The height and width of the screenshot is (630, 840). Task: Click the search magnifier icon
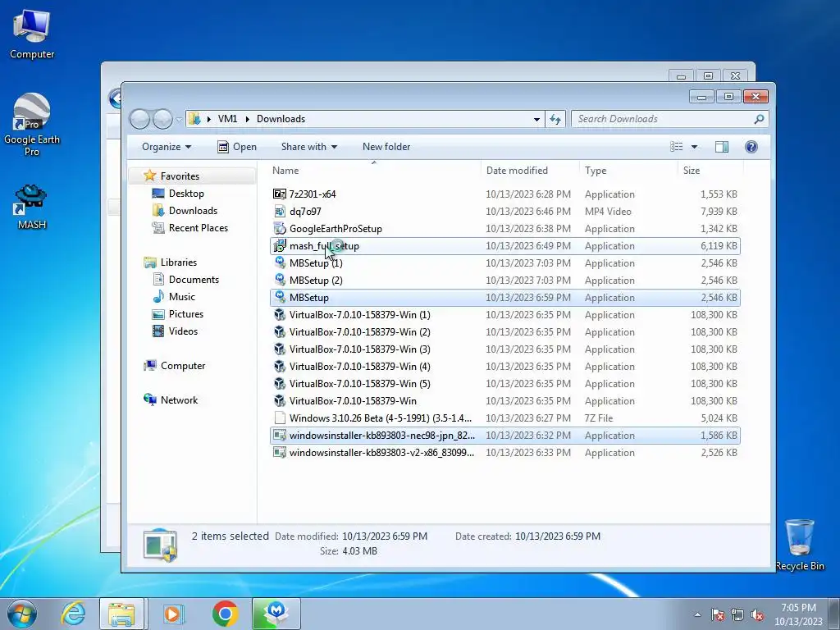tap(759, 119)
